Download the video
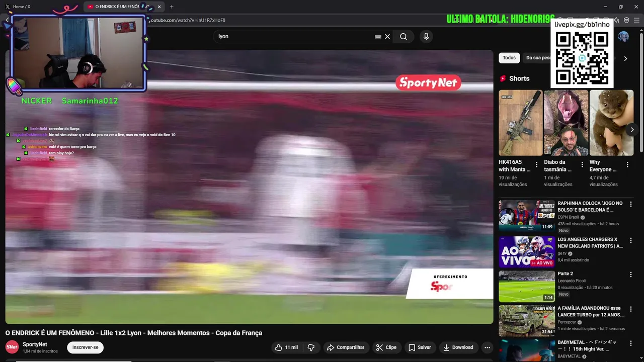This screenshot has height=362, width=644. [458, 347]
